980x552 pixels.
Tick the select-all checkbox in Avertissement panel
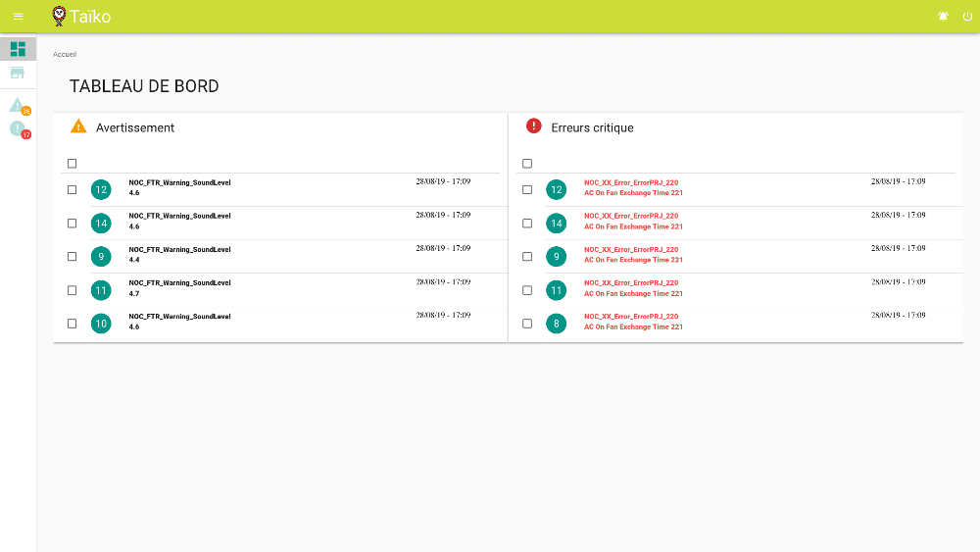pyautogui.click(x=72, y=164)
